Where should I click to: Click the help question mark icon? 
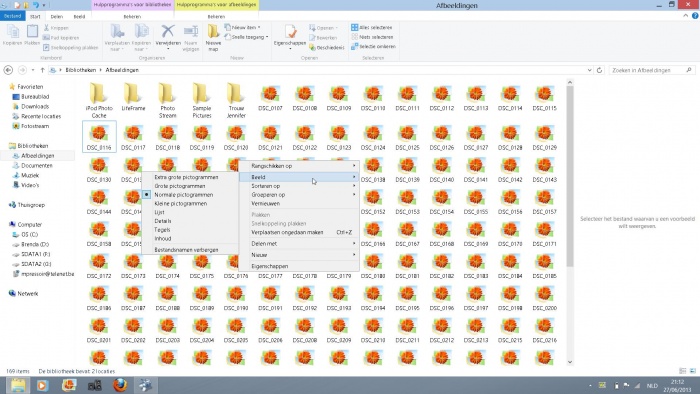point(695,16)
